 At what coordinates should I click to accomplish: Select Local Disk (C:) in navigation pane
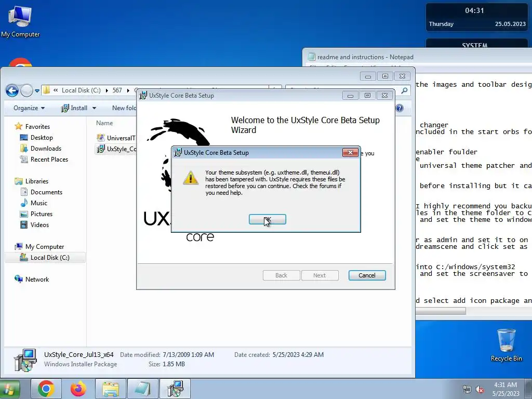coord(45,258)
